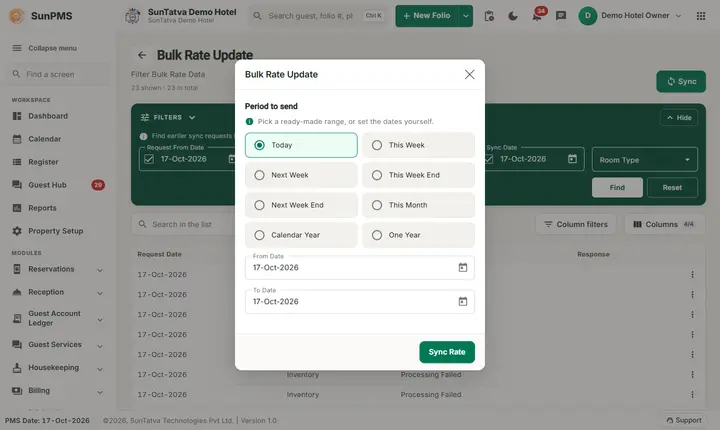720x430 pixels.
Task: Click the filters info icon
Action: (x=143, y=136)
